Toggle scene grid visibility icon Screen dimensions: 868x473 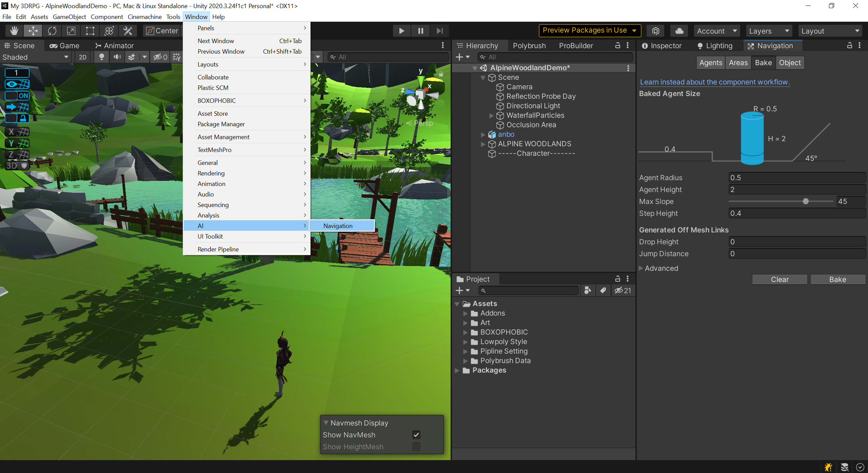[177, 57]
